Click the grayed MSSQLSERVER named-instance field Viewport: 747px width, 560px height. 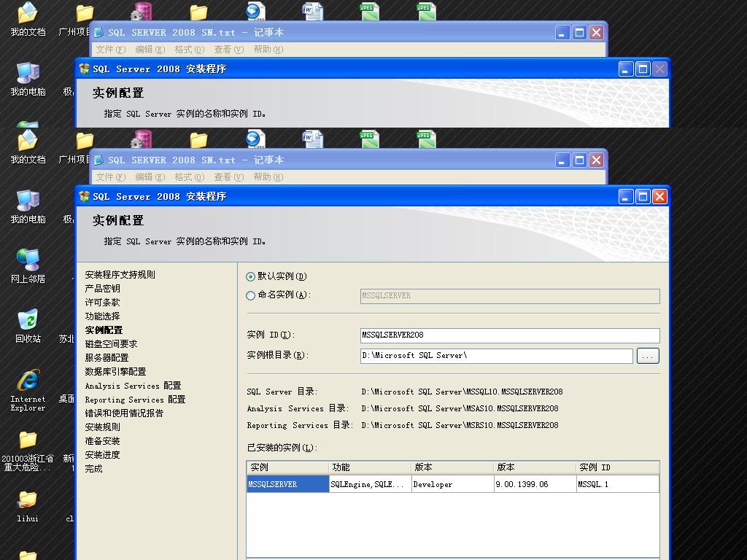coord(509,296)
